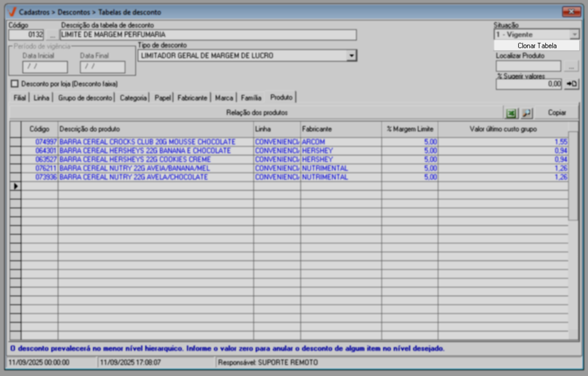Select the Produto tab
588x376 pixels.
pyautogui.click(x=281, y=97)
